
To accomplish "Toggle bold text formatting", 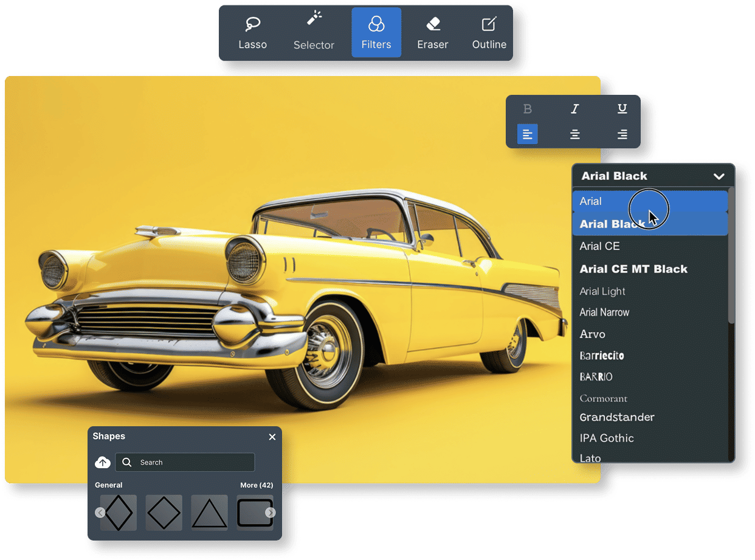I will tap(527, 109).
